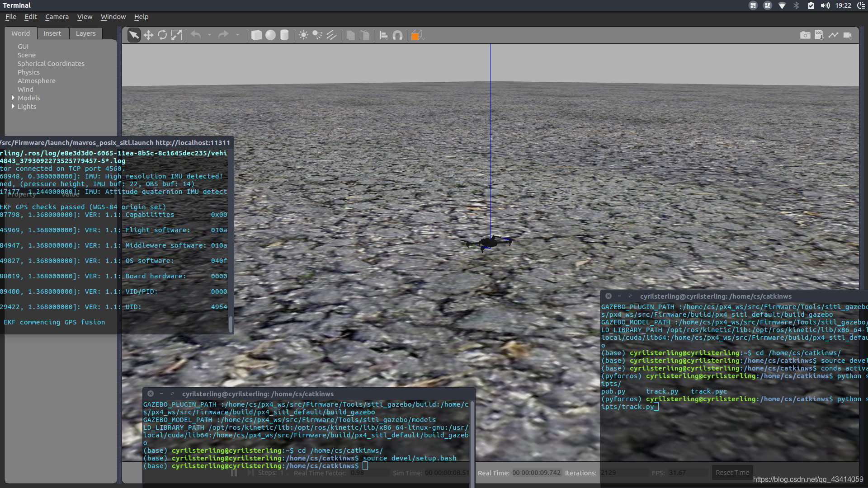Select GUI in the World tree
The height and width of the screenshot is (488, 868).
point(23,47)
